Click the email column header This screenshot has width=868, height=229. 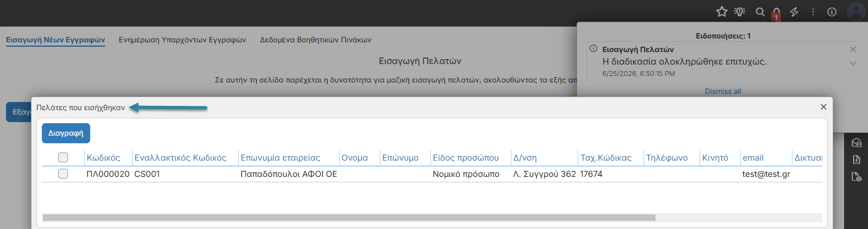[x=753, y=158]
